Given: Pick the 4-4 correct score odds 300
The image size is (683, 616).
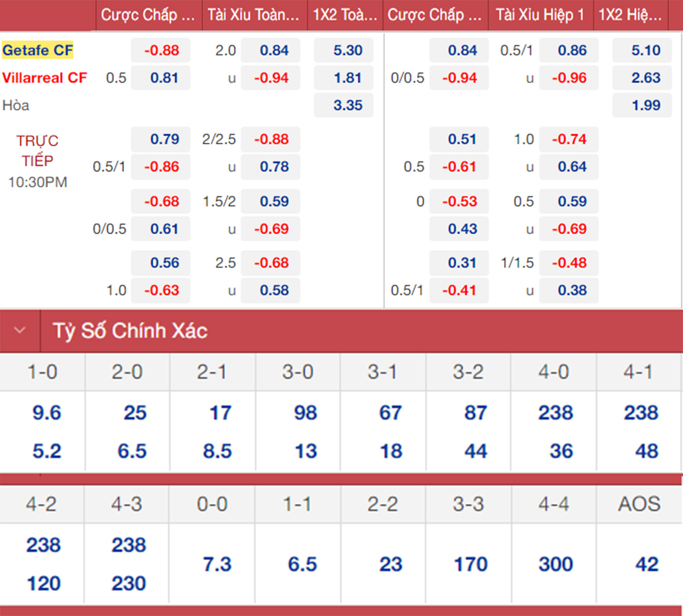Looking at the screenshot, I should 555,564.
